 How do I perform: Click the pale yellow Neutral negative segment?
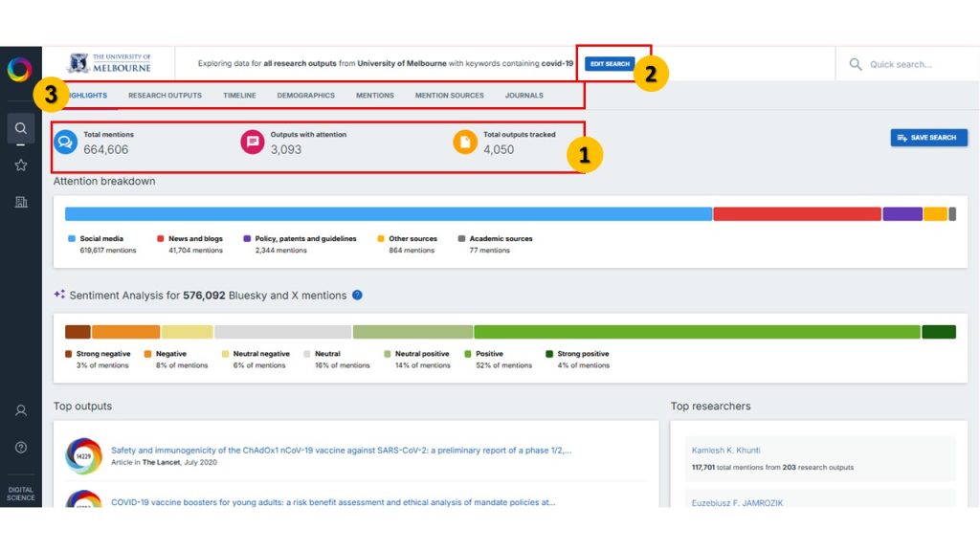[187, 332]
